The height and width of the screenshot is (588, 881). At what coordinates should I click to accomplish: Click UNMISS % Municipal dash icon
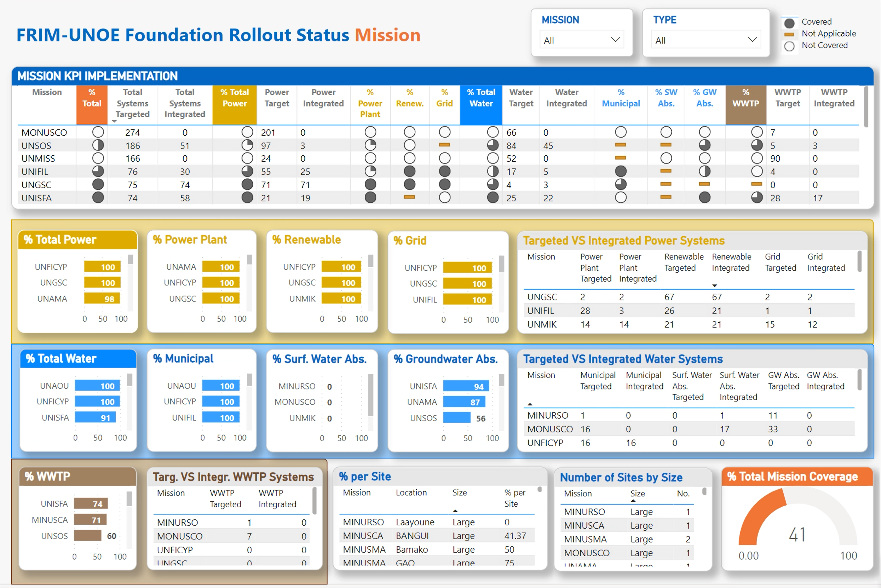tap(621, 158)
